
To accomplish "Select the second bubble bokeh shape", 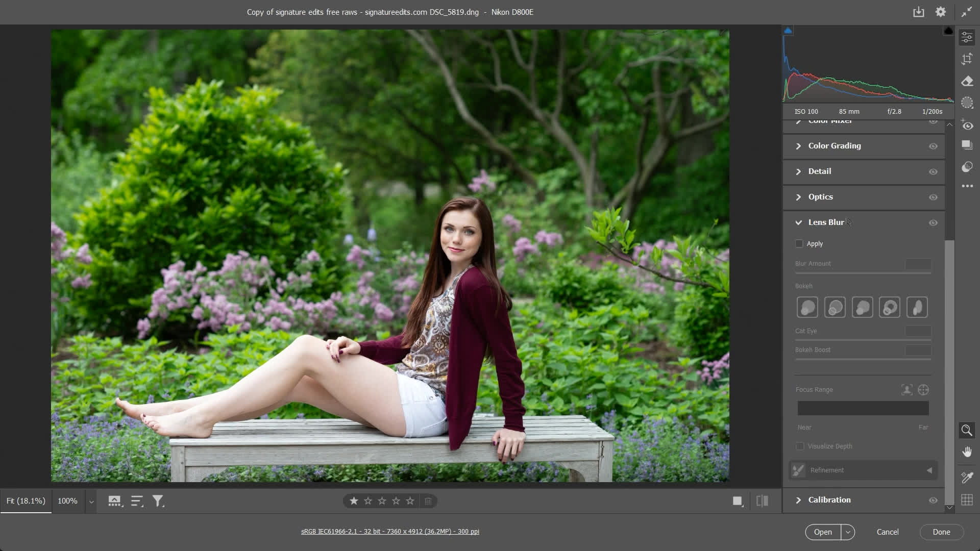I will coord(835,307).
